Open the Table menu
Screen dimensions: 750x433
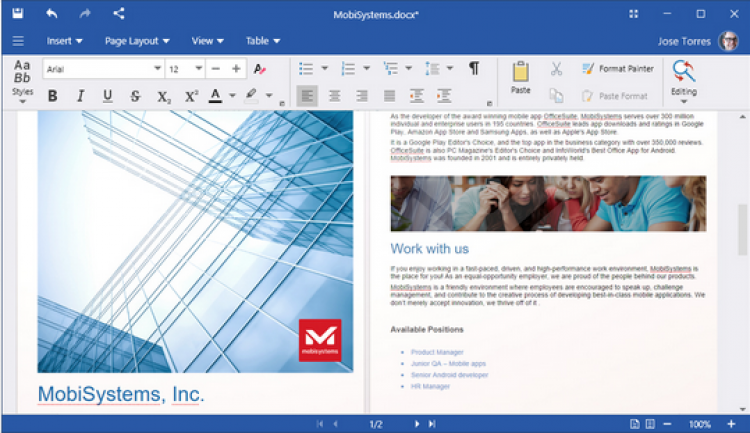[x=263, y=41]
